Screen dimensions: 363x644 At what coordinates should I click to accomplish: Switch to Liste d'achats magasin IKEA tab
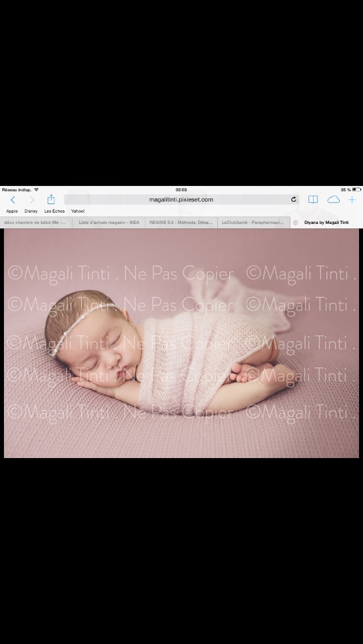coord(109,223)
